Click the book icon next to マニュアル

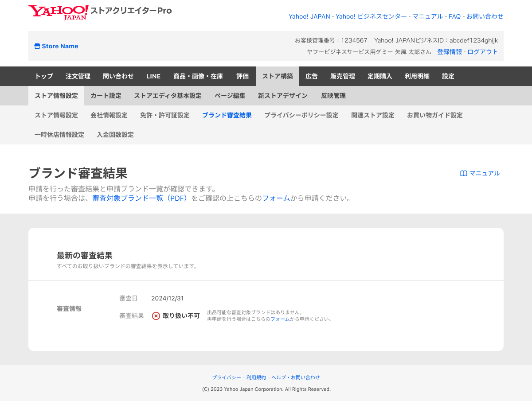[464, 173]
